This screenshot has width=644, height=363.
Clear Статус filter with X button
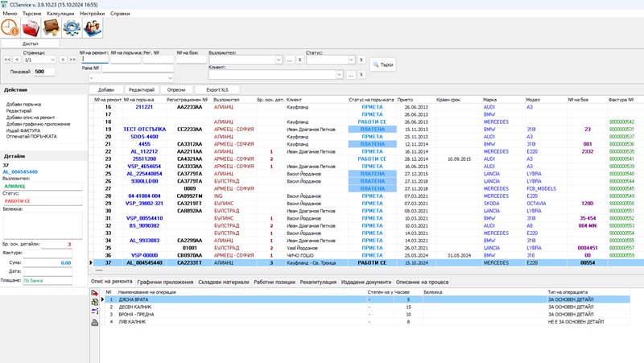pyautogui.click(x=361, y=60)
